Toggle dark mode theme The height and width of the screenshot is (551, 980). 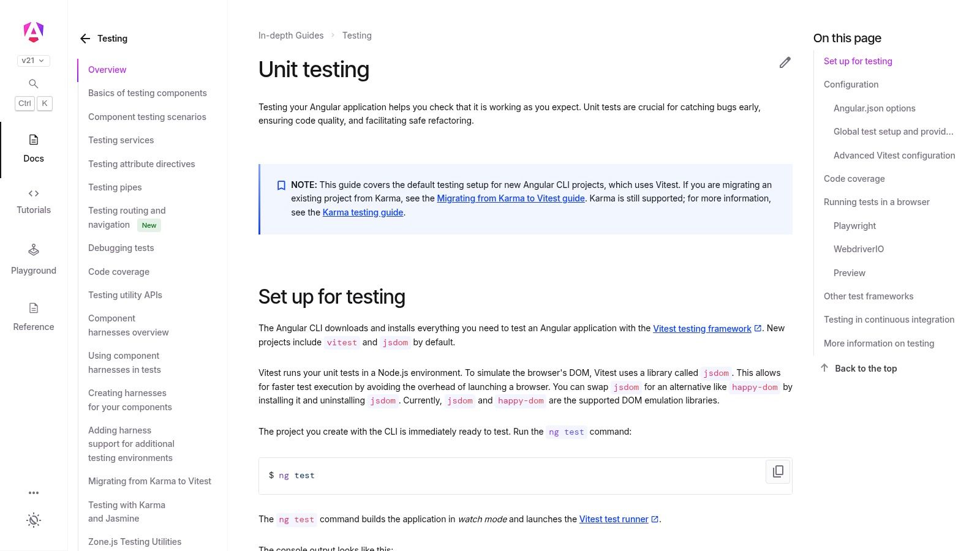tap(33, 520)
